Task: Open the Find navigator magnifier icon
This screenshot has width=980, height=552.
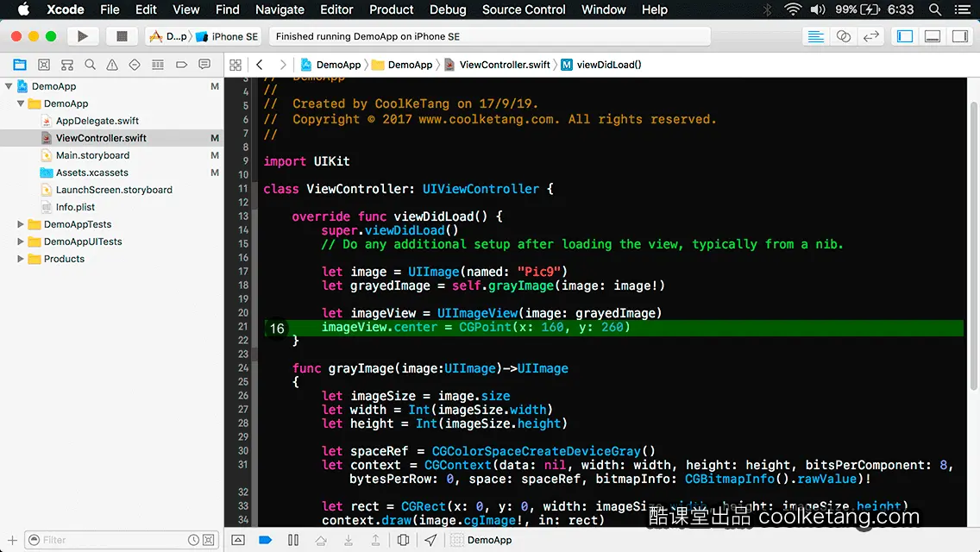Action: coord(90,65)
